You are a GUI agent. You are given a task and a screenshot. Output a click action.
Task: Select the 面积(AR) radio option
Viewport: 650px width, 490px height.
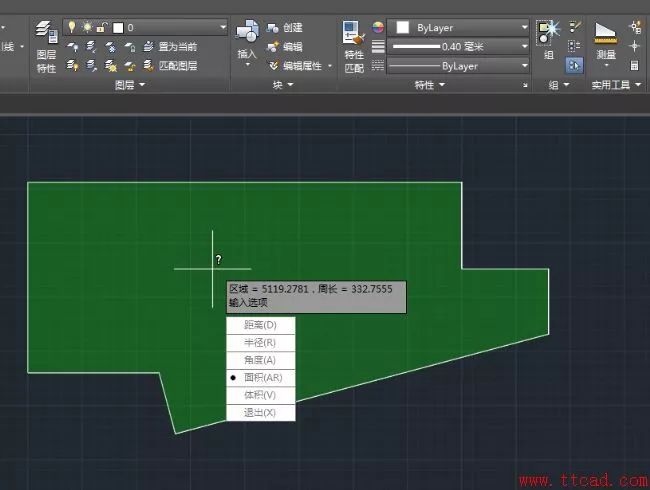click(260, 378)
